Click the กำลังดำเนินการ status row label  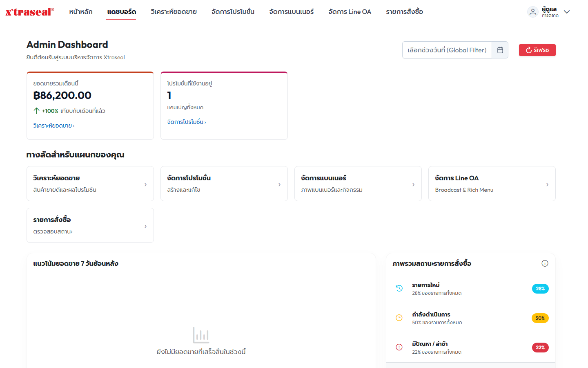click(431, 314)
